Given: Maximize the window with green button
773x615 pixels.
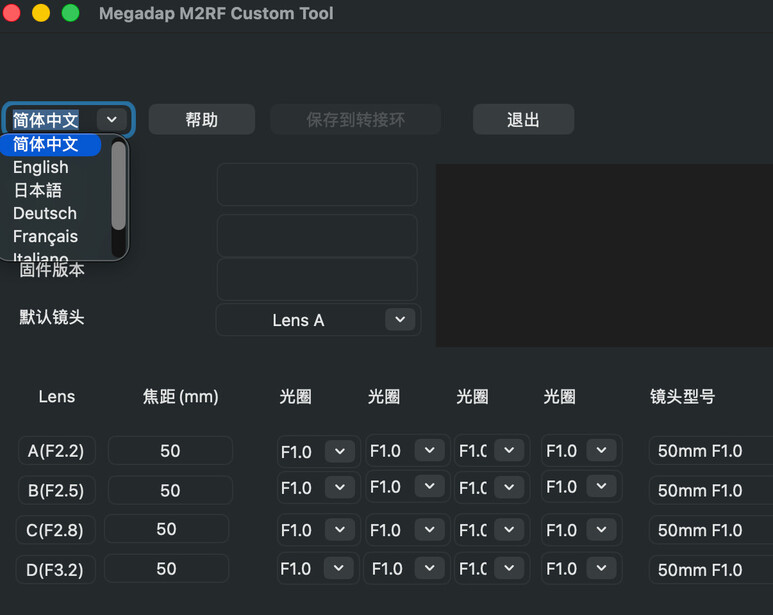Looking at the screenshot, I should 70,13.
